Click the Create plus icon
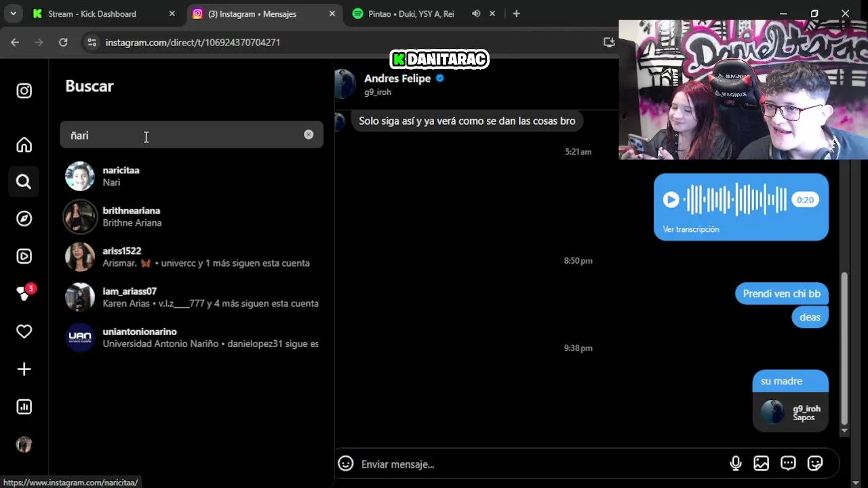 pos(24,369)
